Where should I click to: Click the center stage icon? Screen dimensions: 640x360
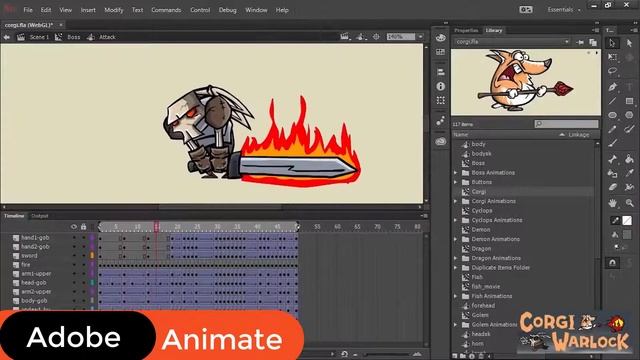[376, 37]
